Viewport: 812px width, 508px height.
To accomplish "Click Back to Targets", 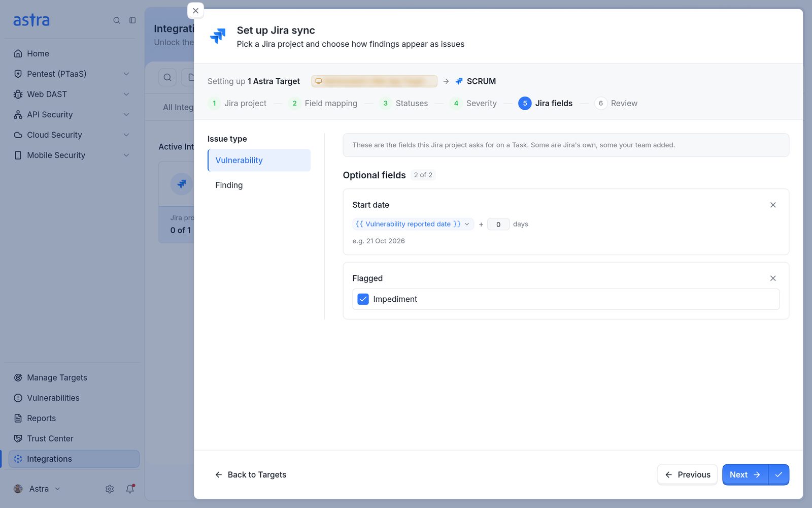I will tap(251, 474).
